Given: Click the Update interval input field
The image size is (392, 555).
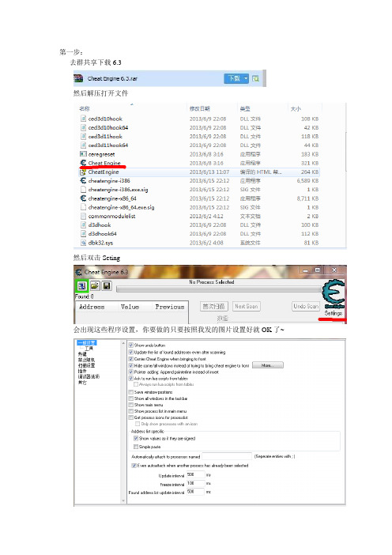Looking at the screenshot, I should 195,474.
